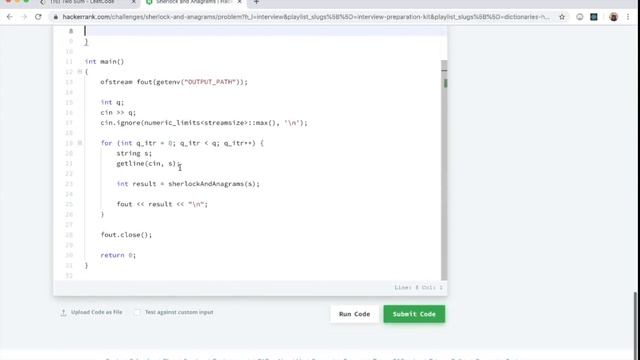Screen dimensions: 640x360
Task: Click the 'fout.close();' line
Action: [126, 235]
